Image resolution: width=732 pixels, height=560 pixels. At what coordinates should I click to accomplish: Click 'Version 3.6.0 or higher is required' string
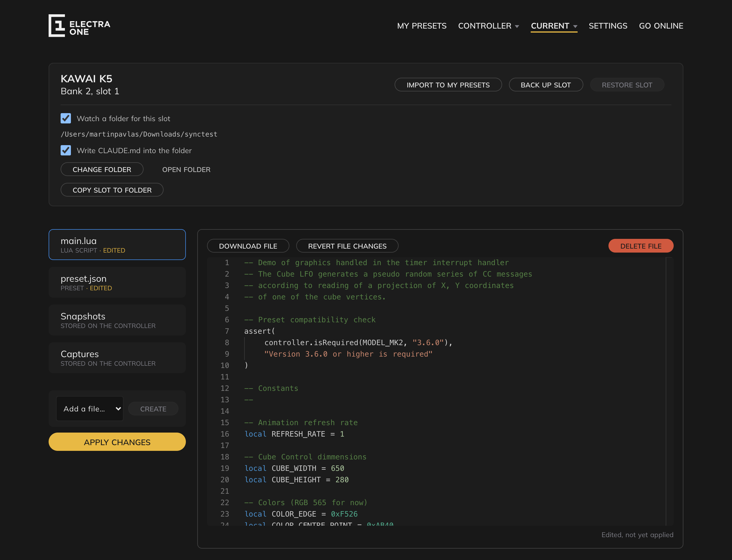click(x=348, y=354)
